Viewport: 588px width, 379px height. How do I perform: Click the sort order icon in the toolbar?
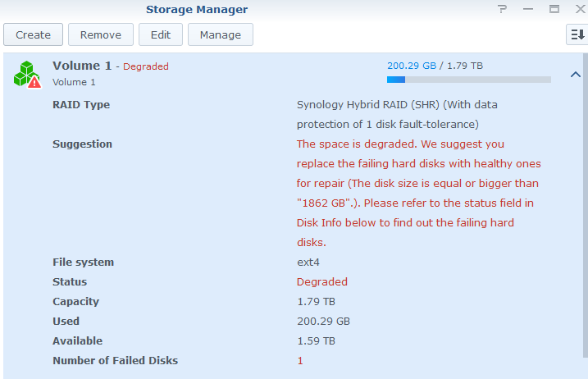click(x=576, y=34)
